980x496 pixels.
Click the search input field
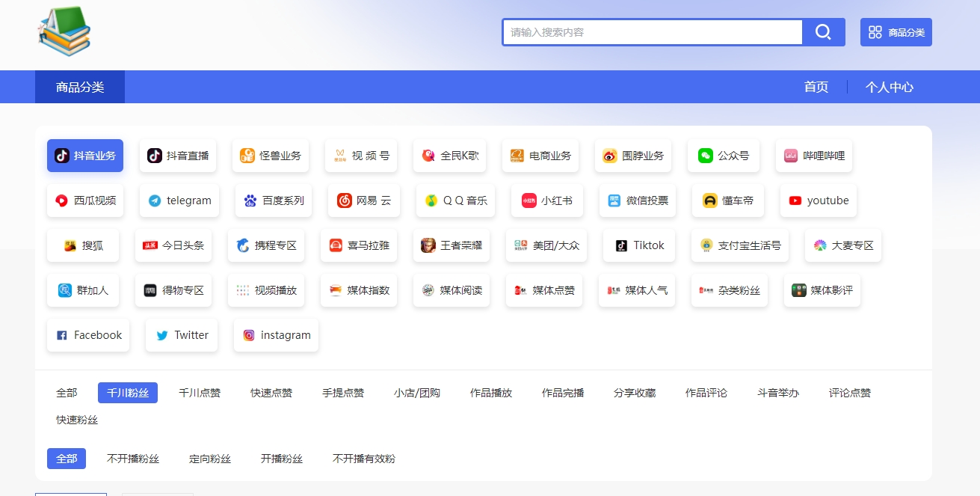tap(653, 32)
